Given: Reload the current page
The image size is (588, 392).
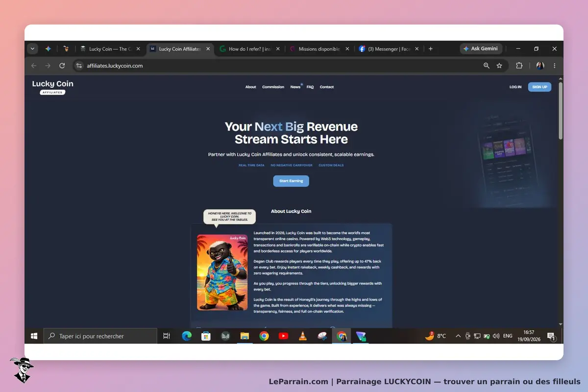Looking at the screenshot, I should click(x=62, y=66).
